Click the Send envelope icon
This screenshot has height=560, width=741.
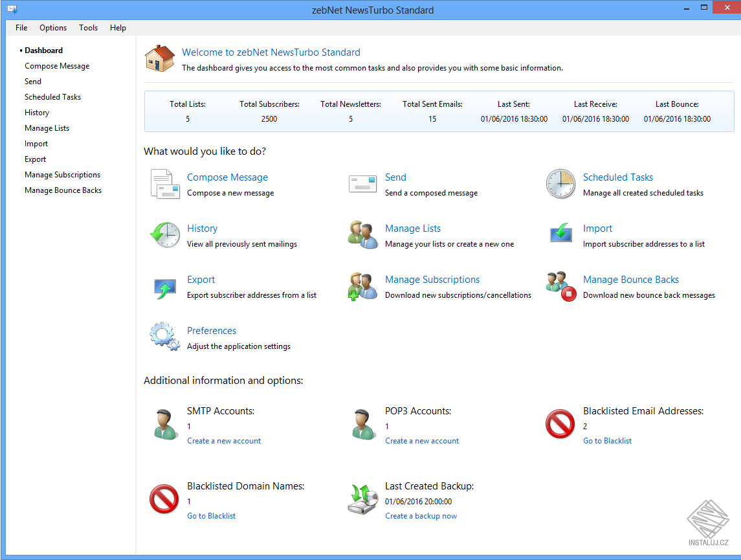(x=362, y=184)
